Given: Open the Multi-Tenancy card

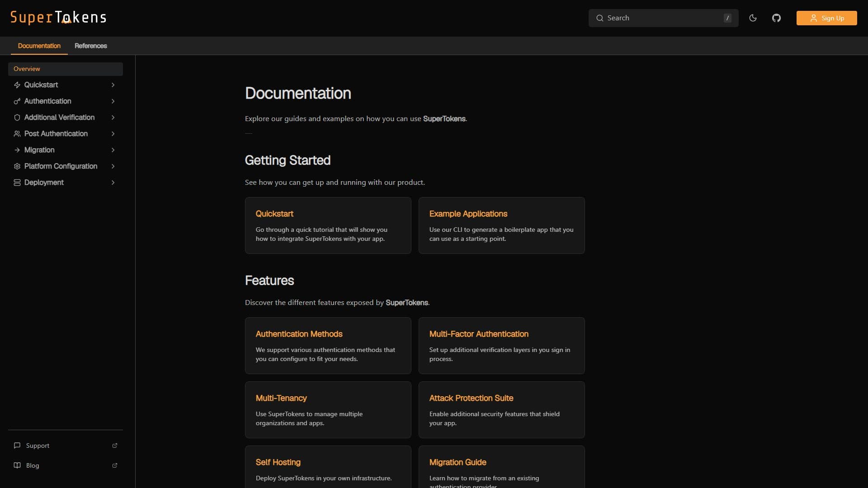Looking at the screenshot, I should pos(328,410).
